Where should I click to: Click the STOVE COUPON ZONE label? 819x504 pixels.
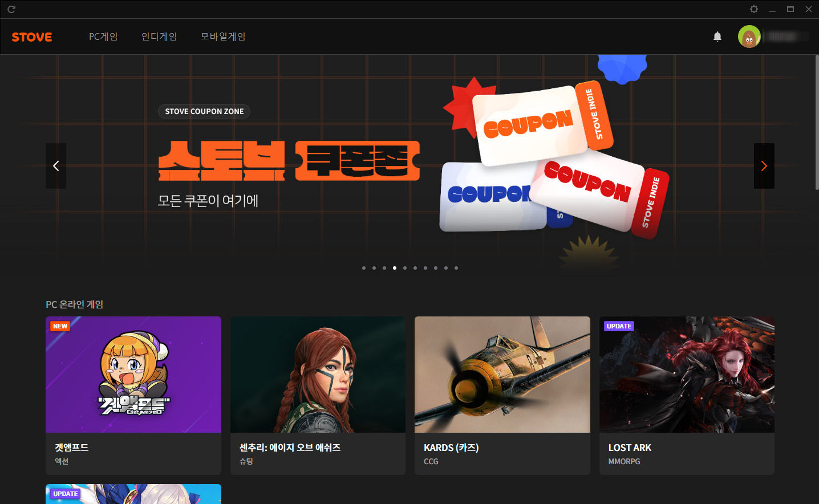point(204,111)
